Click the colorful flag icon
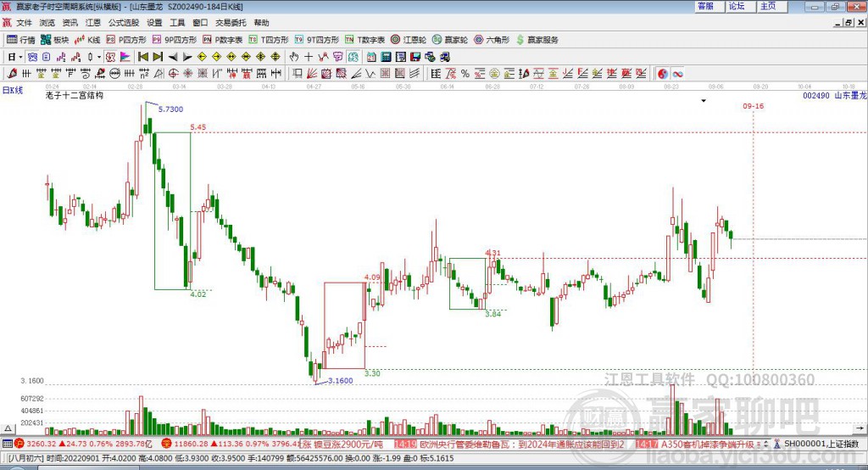 [125, 57]
